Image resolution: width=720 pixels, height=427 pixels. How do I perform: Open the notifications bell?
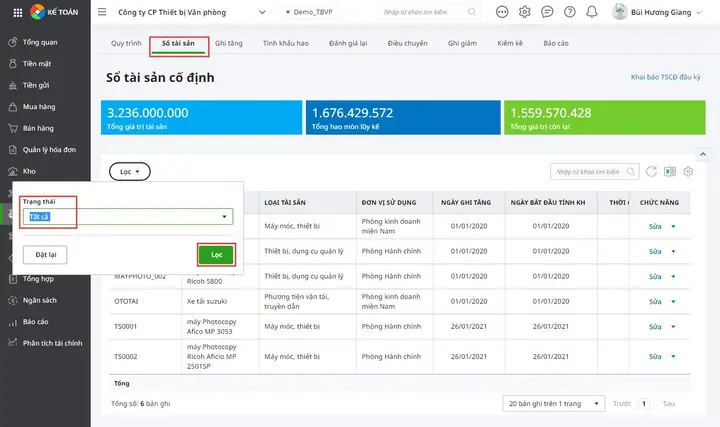tap(591, 12)
